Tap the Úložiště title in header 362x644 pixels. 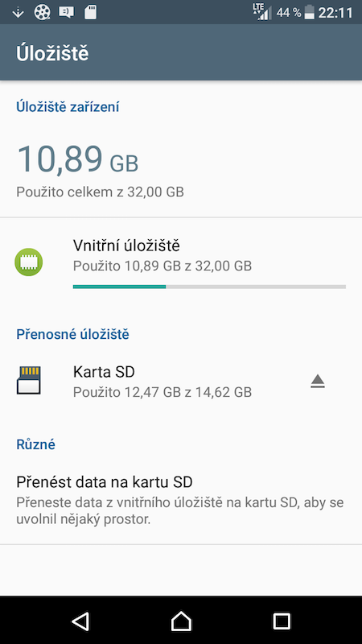(x=52, y=53)
